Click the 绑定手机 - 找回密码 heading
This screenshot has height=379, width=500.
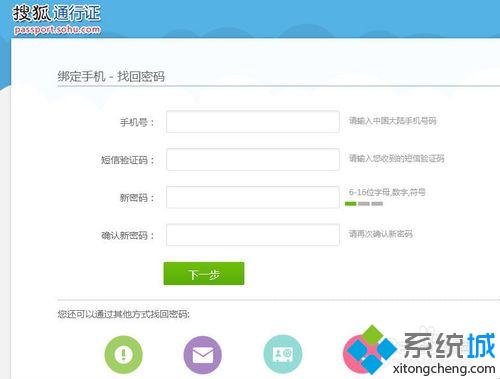(x=111, y=76)
